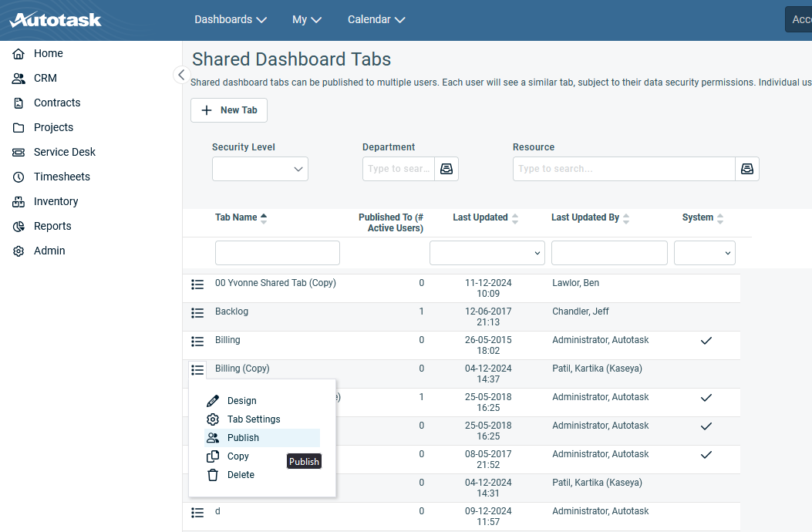Sort by the Tab Name column header

pyautogui.click(x=236, y=217)
